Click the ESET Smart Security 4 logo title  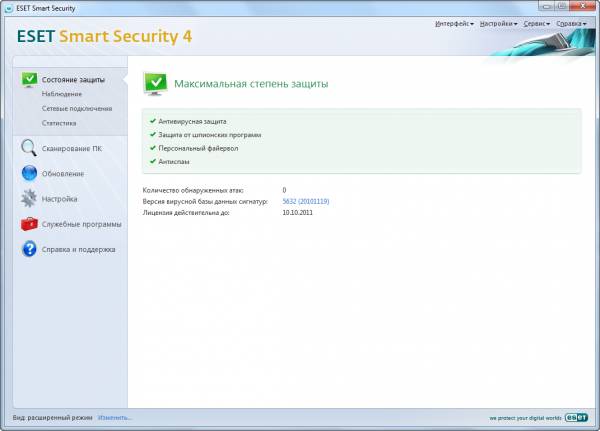(104, 36)
